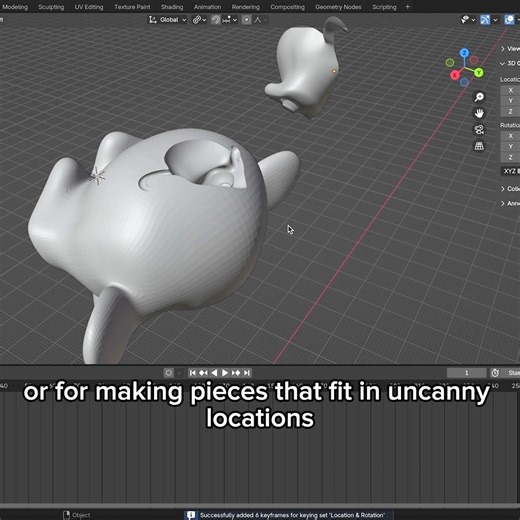
Task: Edit the cursor Location X field
Action: pyautogui.click(x=510, y=90)
